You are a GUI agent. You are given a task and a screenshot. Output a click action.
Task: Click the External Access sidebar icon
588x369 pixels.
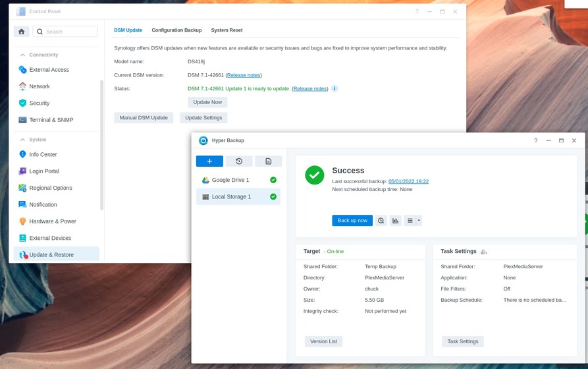pos(22,69)
